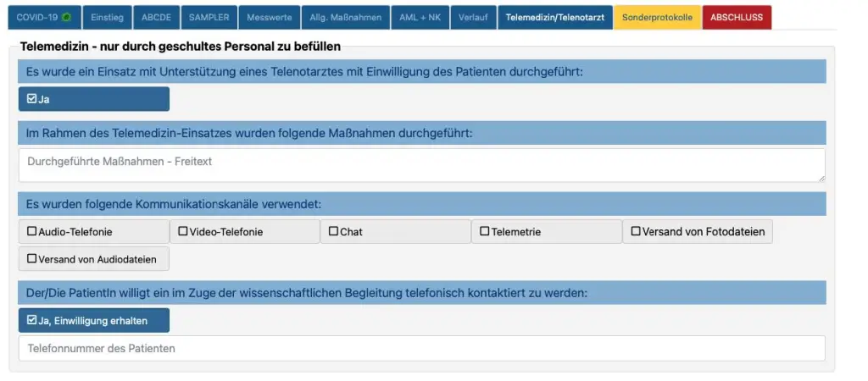Select the Telemedizin/Telenotarzt tab
The image size is (868, 381).
coord(554,17)
